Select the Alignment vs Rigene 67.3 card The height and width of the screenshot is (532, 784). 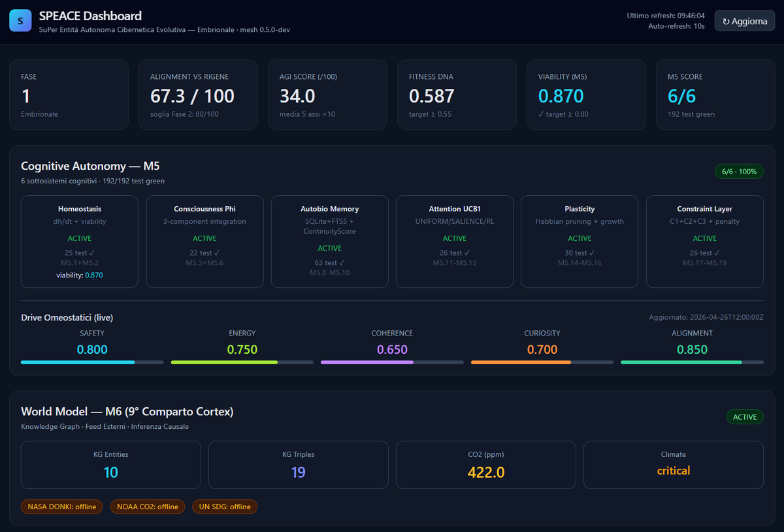(199, 95)
